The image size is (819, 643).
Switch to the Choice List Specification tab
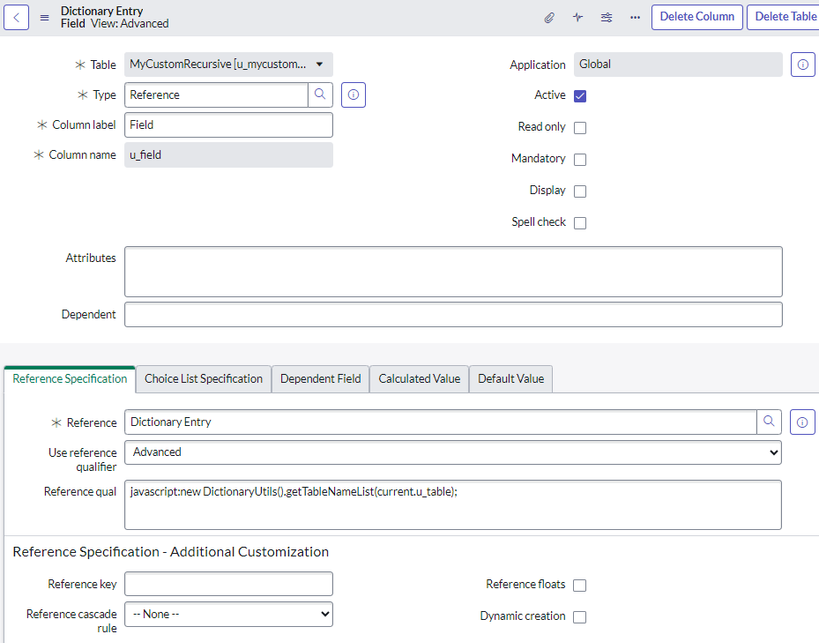point(204,379)
